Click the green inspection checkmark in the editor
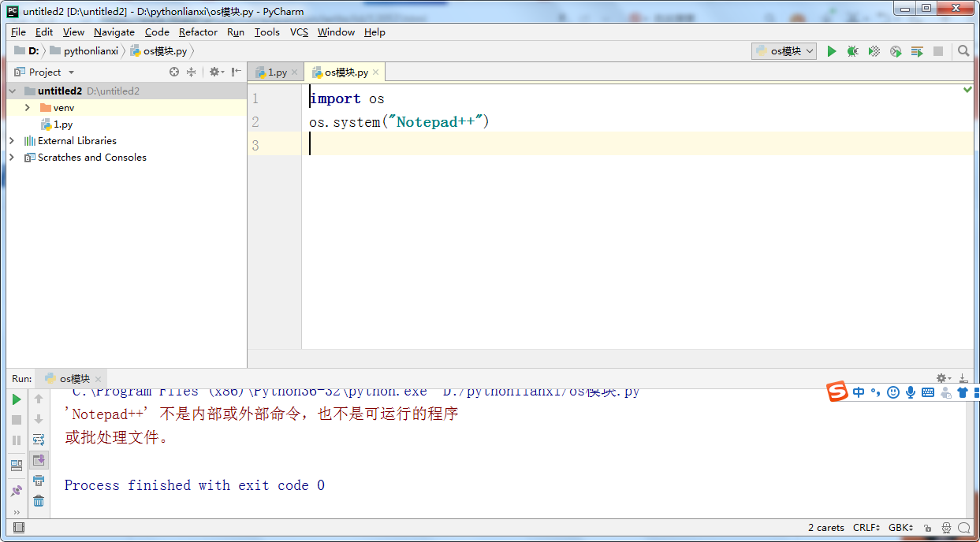 967,90
